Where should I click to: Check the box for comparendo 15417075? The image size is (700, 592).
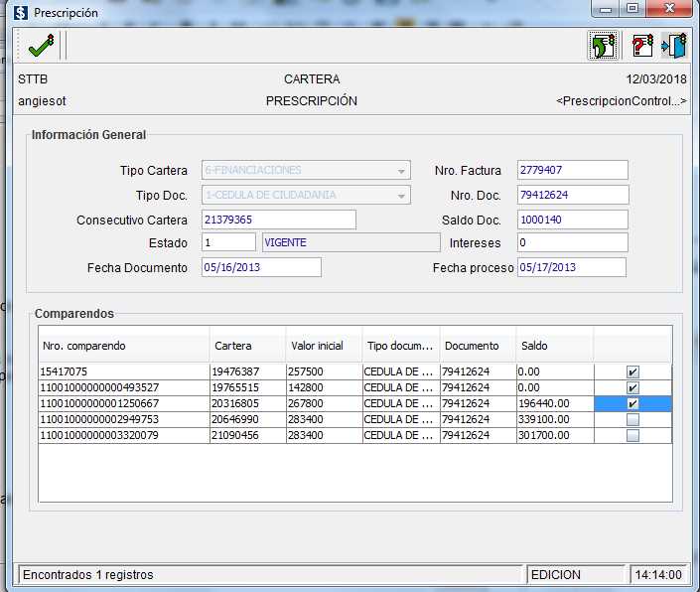click(x=632, y=371)
